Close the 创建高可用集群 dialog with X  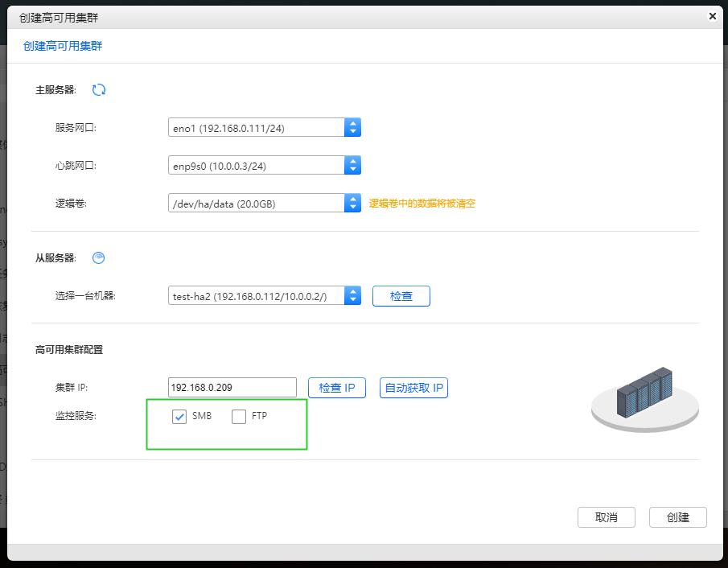click(712, 16)
